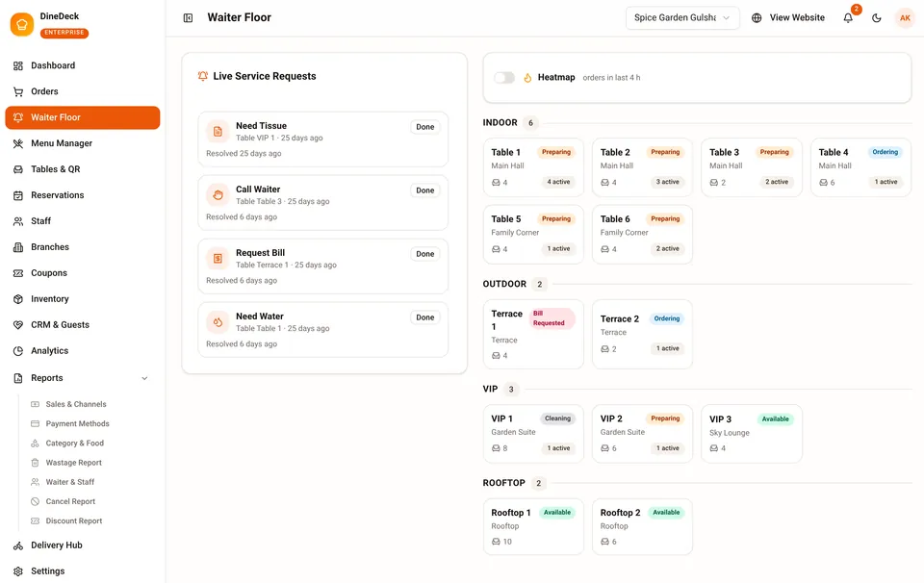924x583 pixels.
Task: Select the Rooftop 2 Available card
Action: pos(642,526)
